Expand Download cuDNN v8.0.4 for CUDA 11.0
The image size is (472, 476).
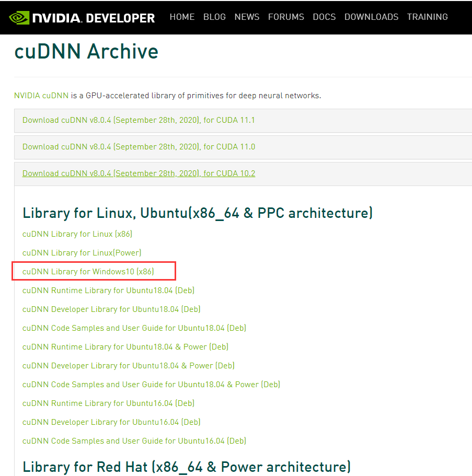(x=138, y=146)
